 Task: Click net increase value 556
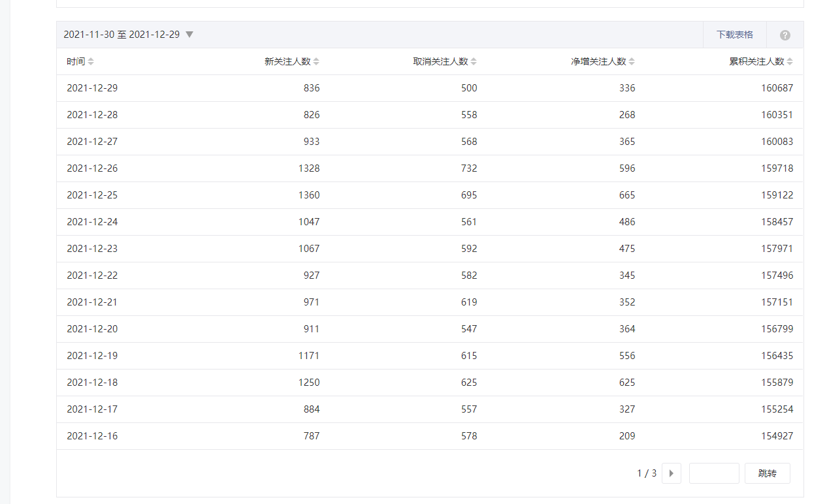[x=627, y=356]
